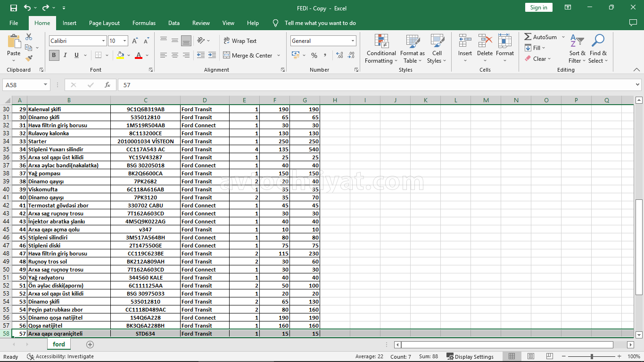
Task: Open Find & Select menu
Action: (598, 49)
